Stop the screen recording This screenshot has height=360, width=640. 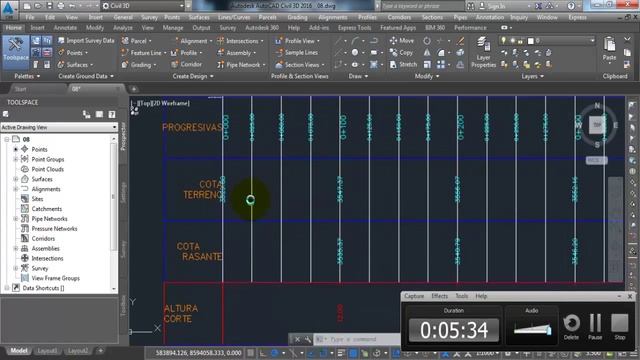(x=620, y=327)
